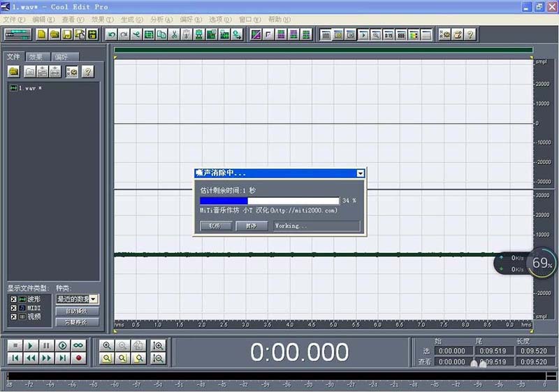
Task: Click the level meter bar at the bottom
Action: click(x=276, y=376)
